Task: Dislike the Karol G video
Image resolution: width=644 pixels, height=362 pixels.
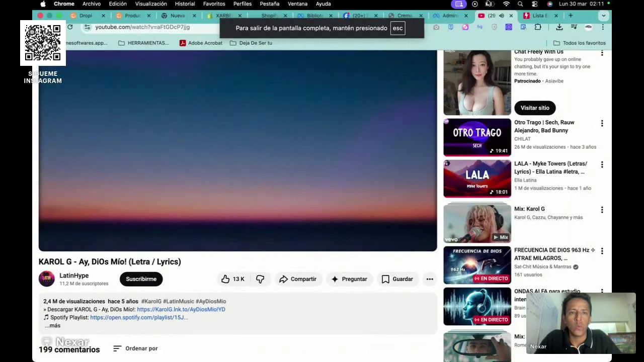Action: point(260,279)
